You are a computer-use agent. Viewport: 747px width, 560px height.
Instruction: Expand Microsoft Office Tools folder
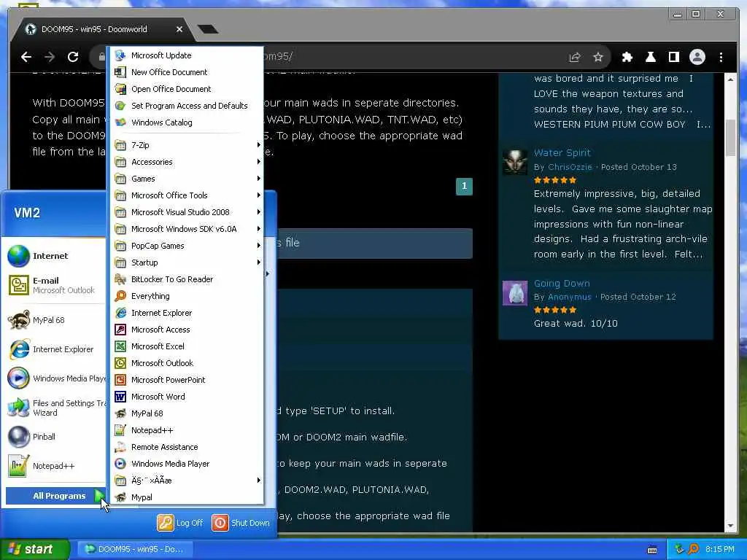[x=187, y=195]
